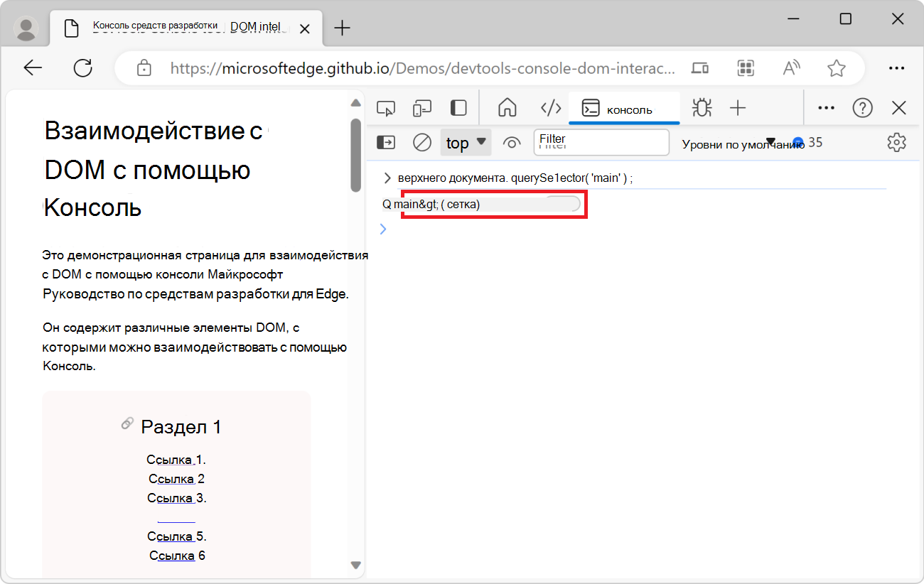924x584 pixels.
Task: Clear the console messages
Action: [x=421, y=142]
